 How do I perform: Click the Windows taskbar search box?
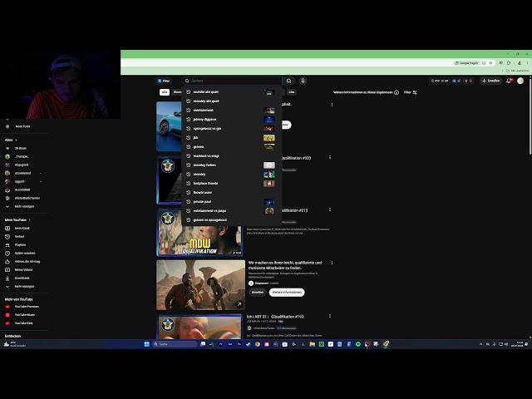click(175, 344)
